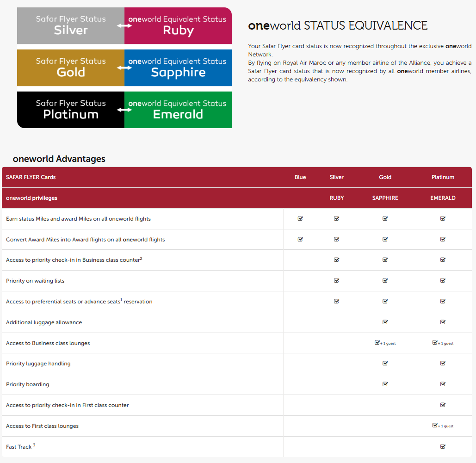The height and width of the screenshot is (463, 476).
Task: Click Silver's Priority on waiting lists checkmark
Action: [336, 280]
